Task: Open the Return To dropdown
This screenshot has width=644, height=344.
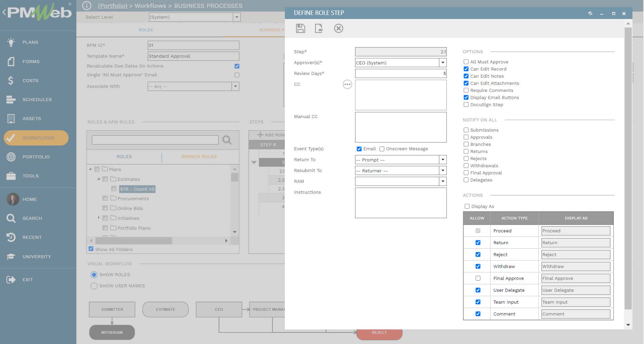Action: [x=443, y=160]
